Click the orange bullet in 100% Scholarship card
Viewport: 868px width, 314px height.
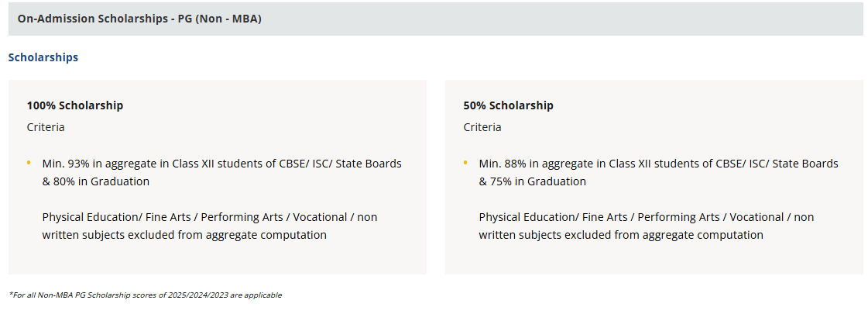29,164
